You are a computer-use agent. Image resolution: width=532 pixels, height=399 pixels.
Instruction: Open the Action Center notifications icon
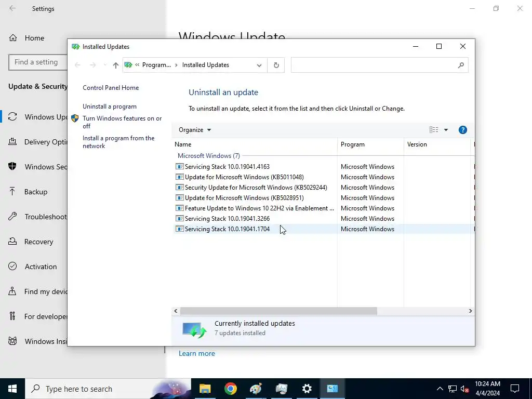pos(515,389)
